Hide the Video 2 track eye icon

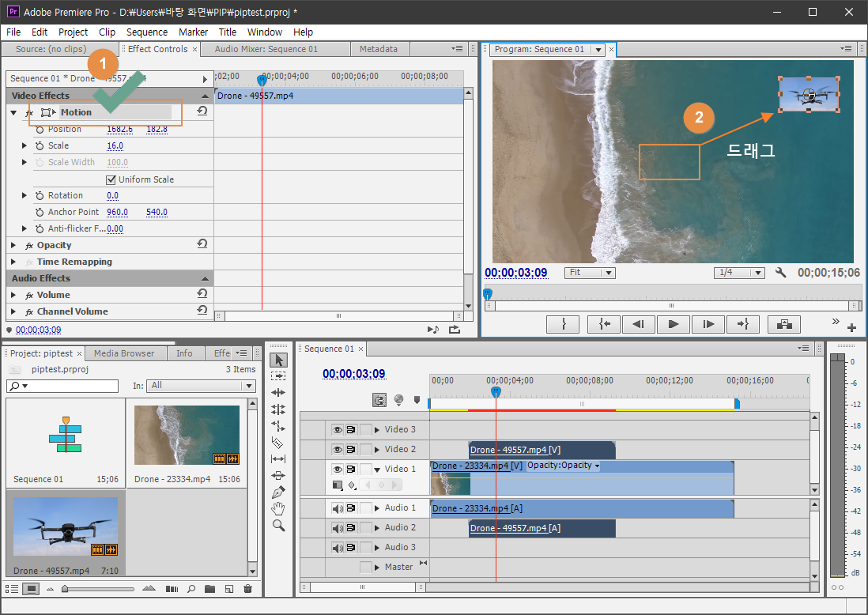pos(338,449)
